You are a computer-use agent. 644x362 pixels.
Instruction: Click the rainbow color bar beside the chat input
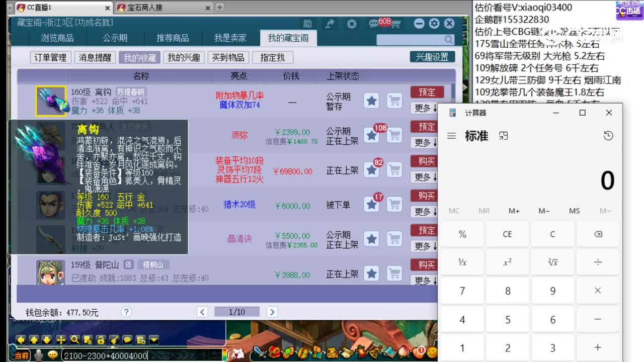pyautogui.click(x=224, y=355)
